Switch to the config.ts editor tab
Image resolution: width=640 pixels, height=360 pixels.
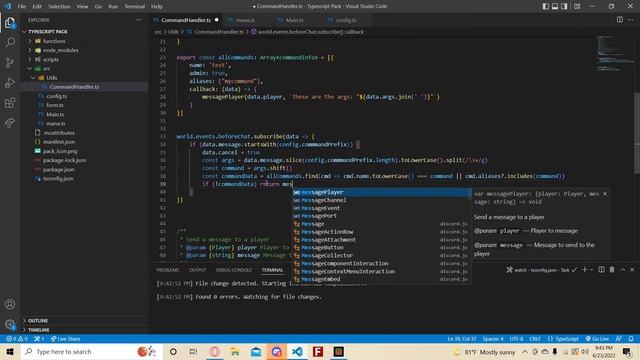click(346, 20)
